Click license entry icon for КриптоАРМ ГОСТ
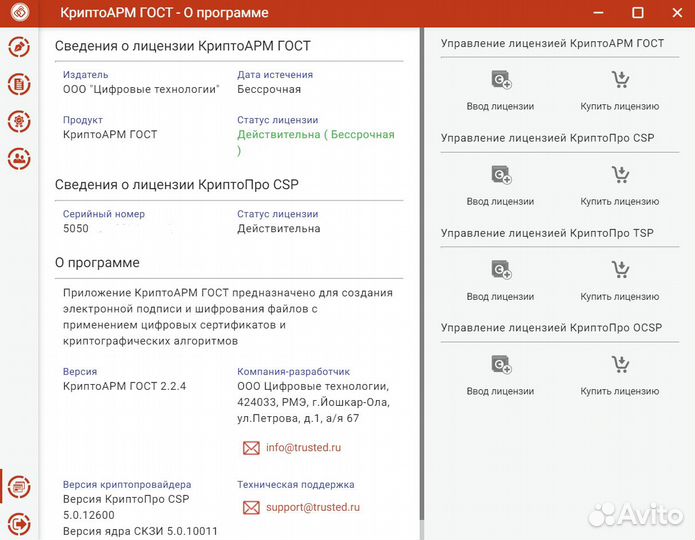 click(x=501, y=79)
